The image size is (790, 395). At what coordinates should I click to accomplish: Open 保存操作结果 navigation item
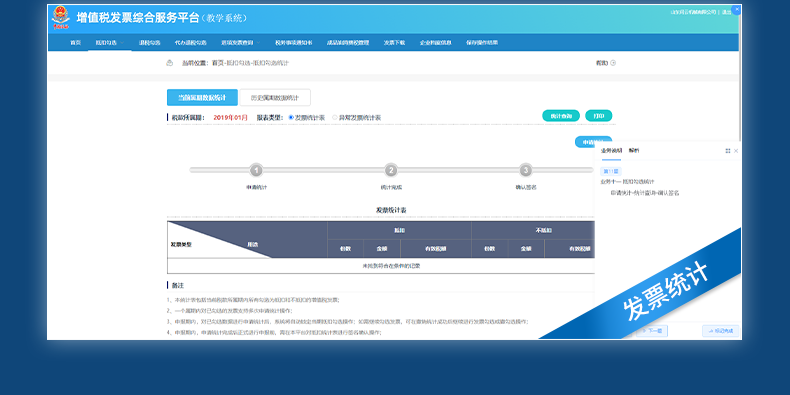click(482, 43)
